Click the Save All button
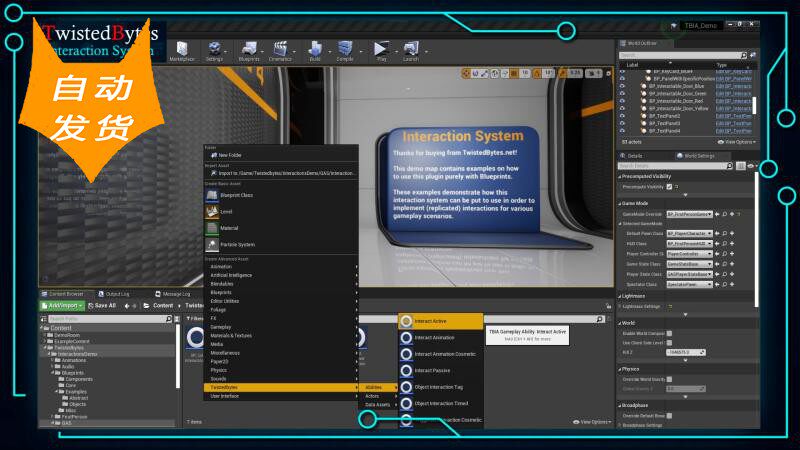800x450 pixels. 102,306
